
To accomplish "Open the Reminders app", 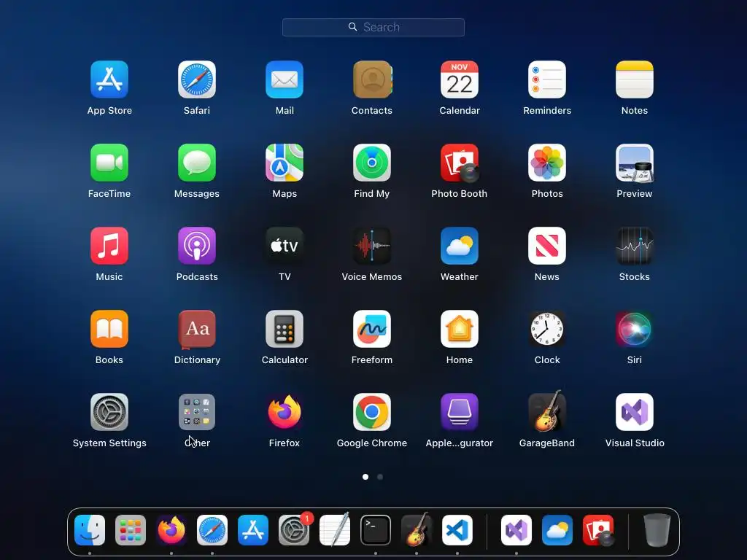I will (x=547, y=79).
